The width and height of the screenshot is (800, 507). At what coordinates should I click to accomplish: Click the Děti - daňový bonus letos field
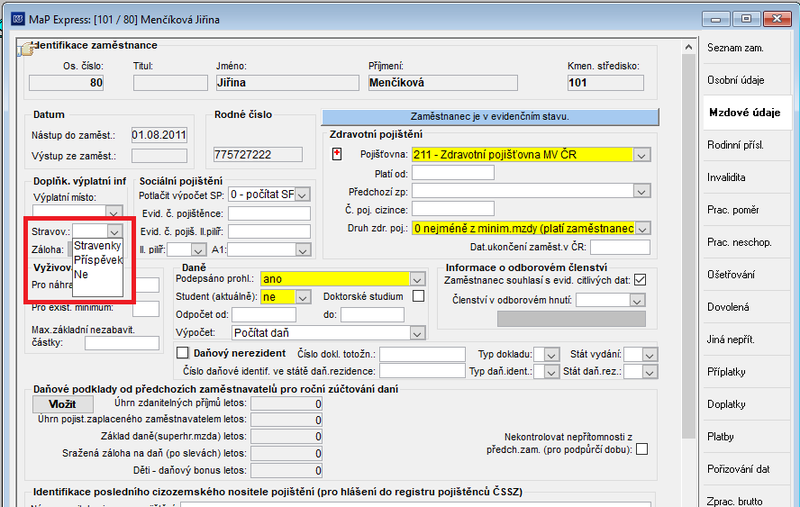coord(286,470)
